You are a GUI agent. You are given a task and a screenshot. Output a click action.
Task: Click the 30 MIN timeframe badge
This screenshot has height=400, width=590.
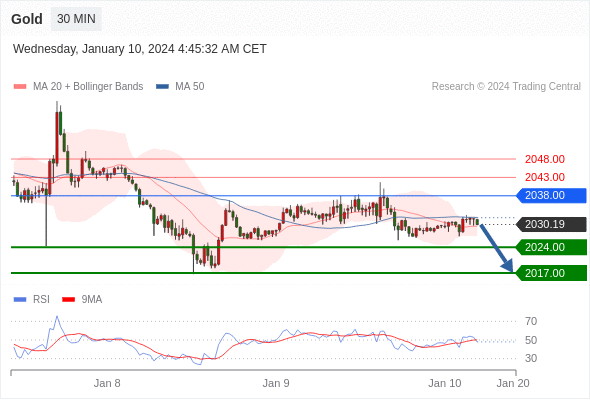coord(76,19)
